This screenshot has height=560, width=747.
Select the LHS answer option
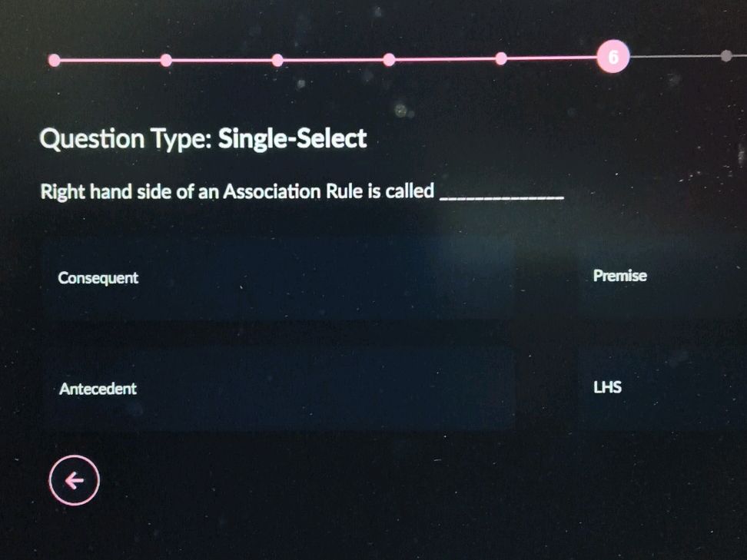click(607, 387)
